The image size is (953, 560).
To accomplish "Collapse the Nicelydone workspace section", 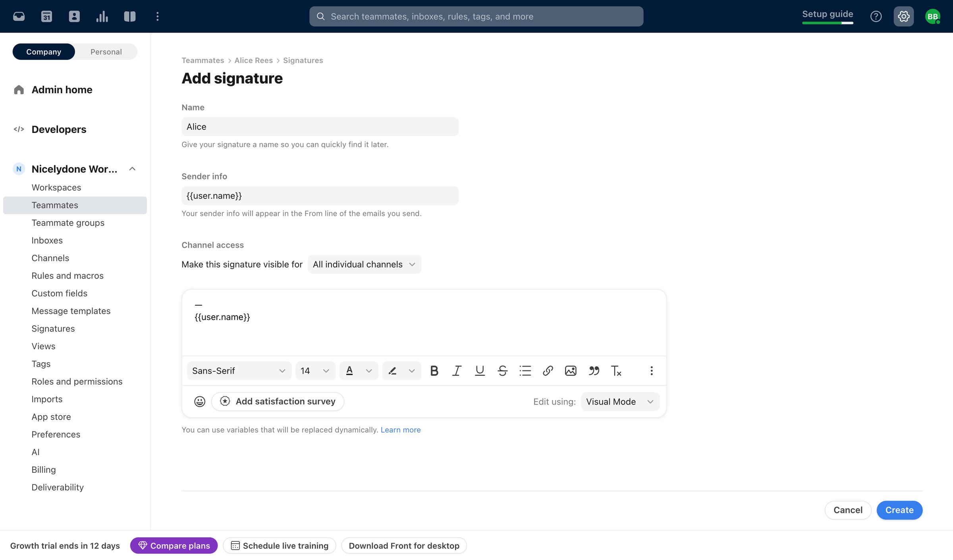I will click(x=132, y=169).
